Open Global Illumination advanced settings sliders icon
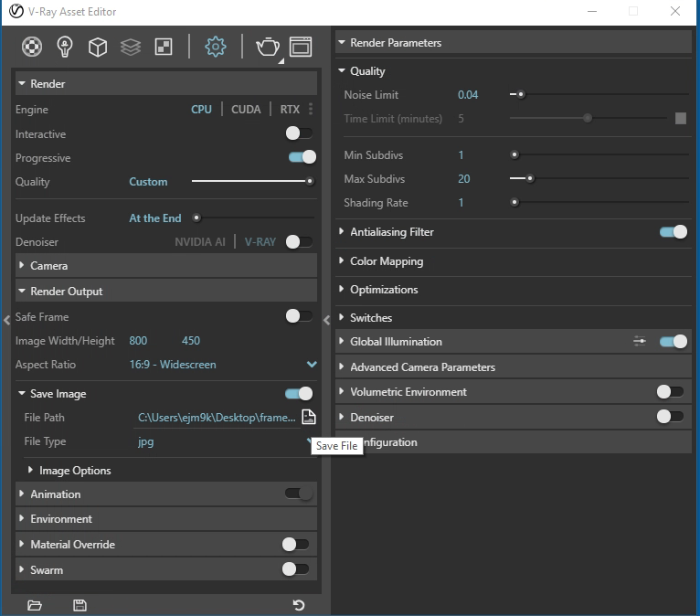This screenshot has height=616, width=700. point(640,342)
